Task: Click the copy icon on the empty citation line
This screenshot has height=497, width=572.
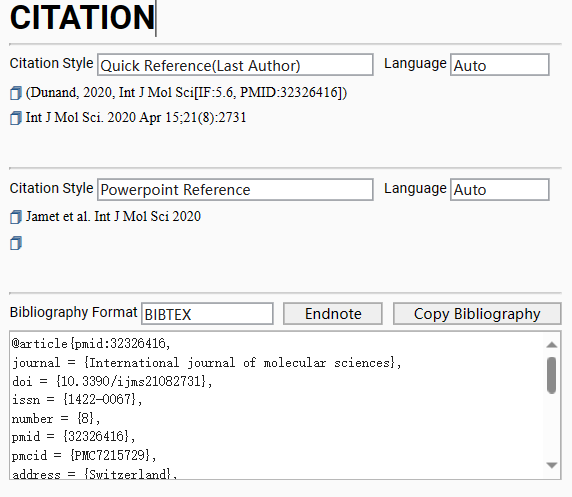Action: (16, 243)
